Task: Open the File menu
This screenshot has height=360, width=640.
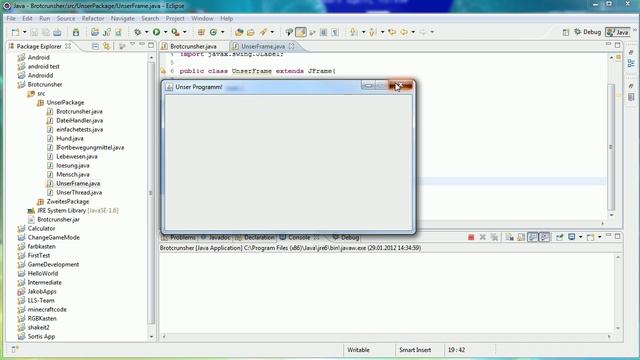Action: tap(11, 18)
